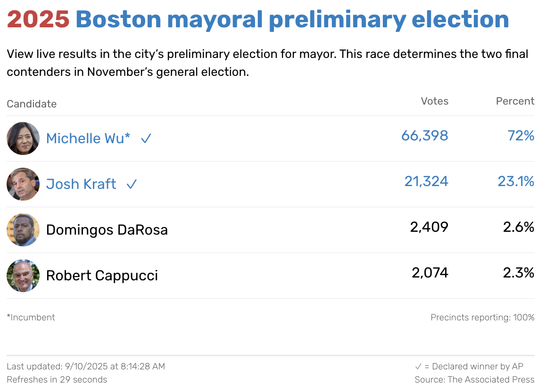545x392 pixels.
Task: Click Josh Kraft's portrait photo
Action: pyautogui.click(x=23, y=184)
